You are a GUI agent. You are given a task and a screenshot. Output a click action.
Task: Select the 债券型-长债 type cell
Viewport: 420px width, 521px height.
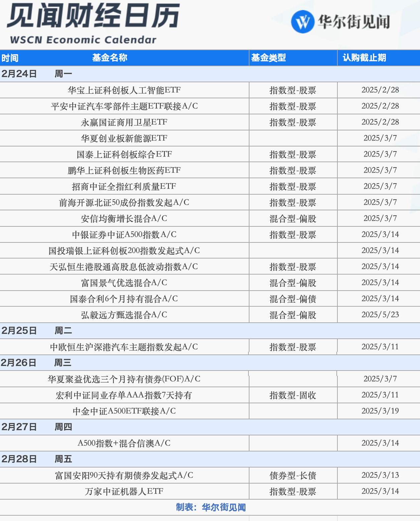(293, 475)
